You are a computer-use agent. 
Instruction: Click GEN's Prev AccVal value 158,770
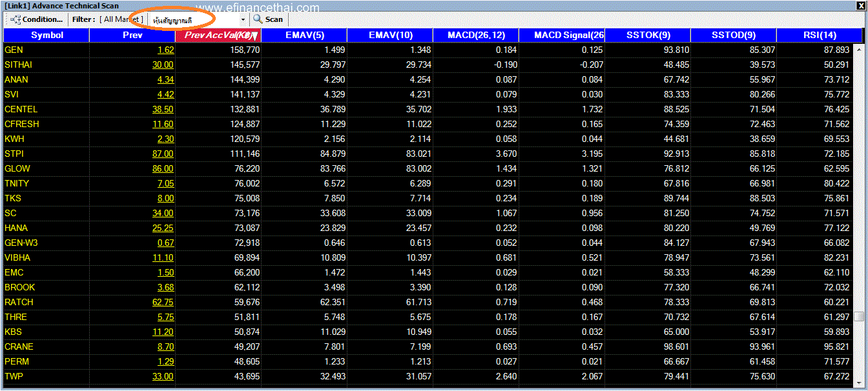(245, 50)
